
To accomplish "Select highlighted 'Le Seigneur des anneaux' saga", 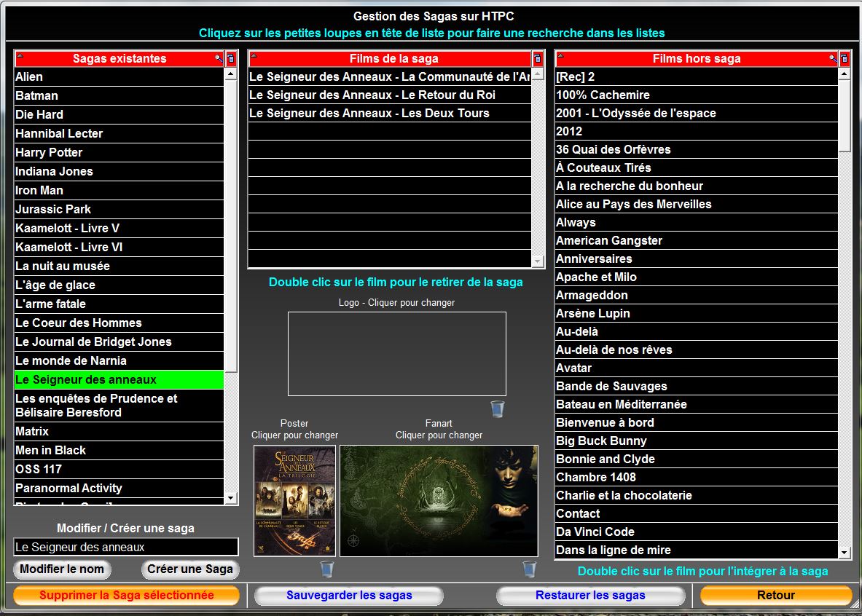I will tap(119, 379).
